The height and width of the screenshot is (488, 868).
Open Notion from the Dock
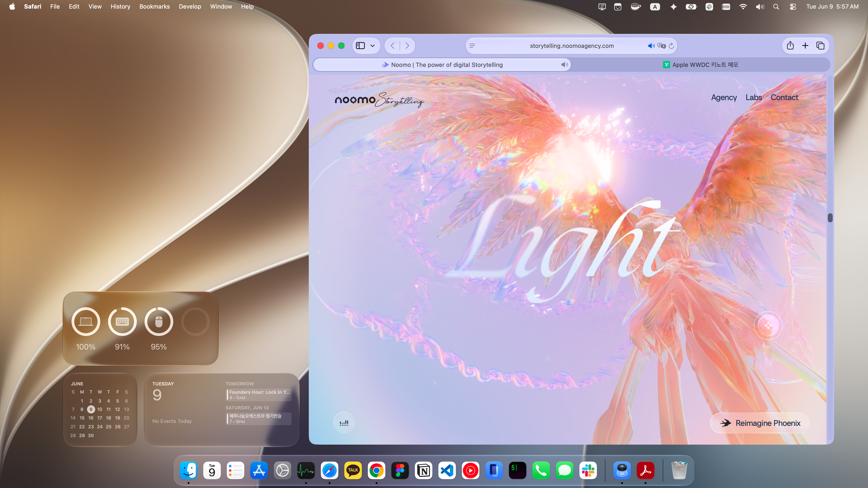click(424, 470)
